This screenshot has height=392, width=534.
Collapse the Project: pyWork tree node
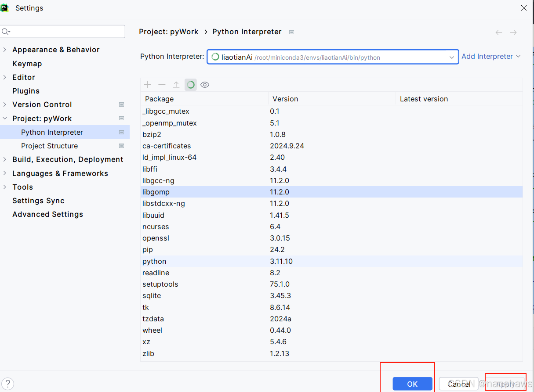tap(5, 119)
